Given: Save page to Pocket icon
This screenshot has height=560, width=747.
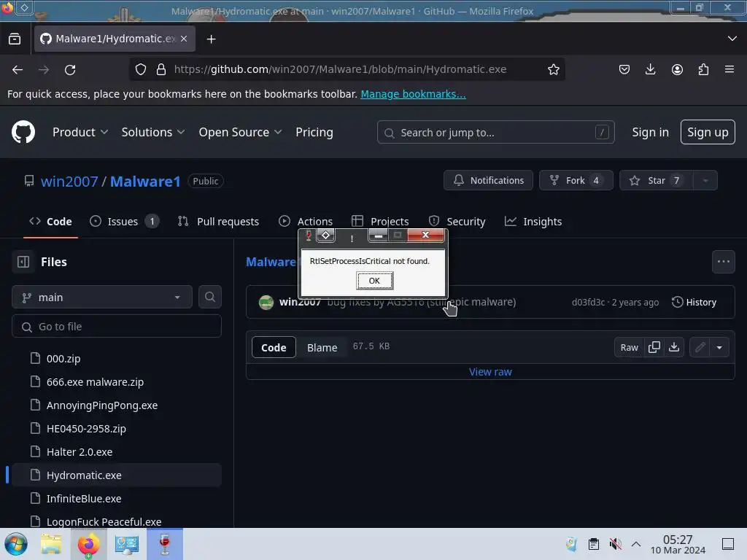Looking at the screenshot, I should 624,69.
